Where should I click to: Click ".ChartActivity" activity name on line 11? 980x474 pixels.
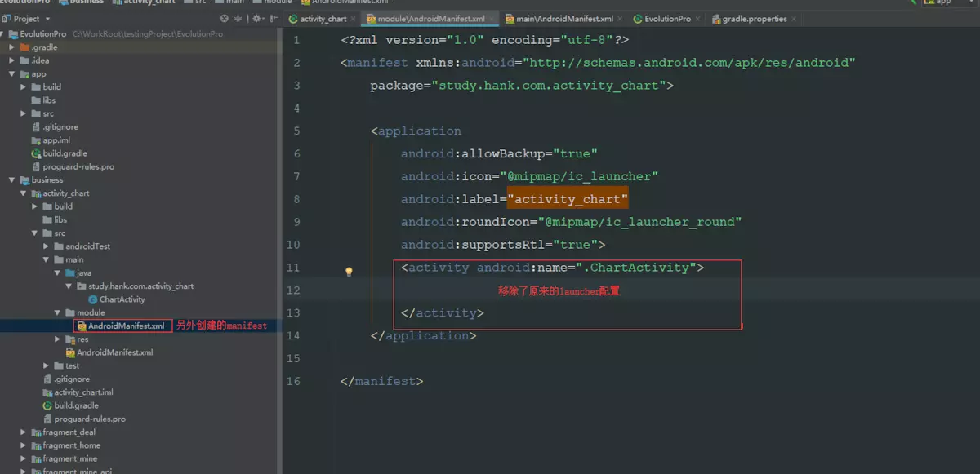click(x=636, y=268)
